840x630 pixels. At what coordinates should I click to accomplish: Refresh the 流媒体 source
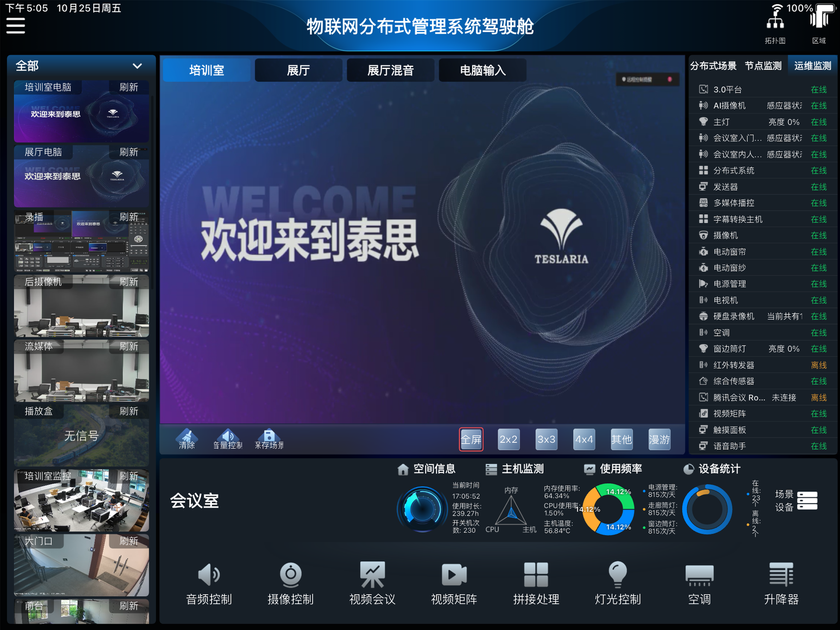(129, 346)
